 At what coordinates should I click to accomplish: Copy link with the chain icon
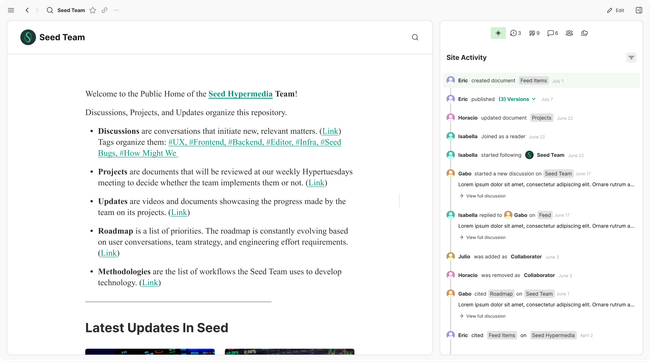(x=105, y=10)
